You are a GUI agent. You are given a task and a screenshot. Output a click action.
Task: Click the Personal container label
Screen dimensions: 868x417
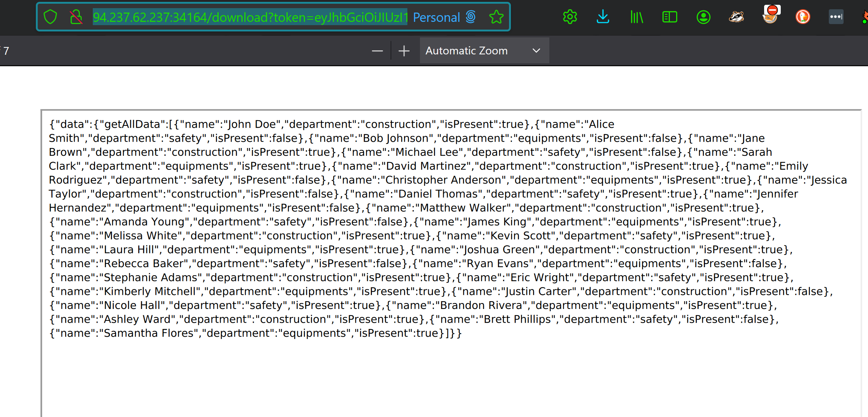pyautogui.click(x=436, y=17)
